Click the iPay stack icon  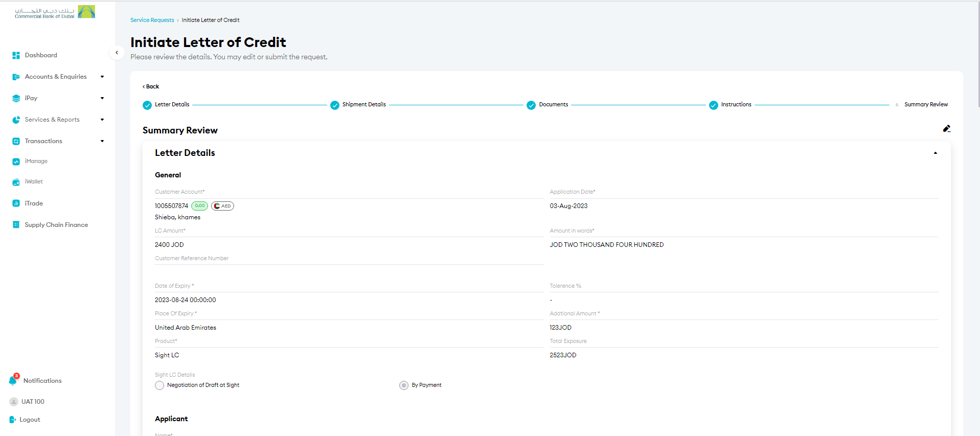click(x=16, y=98)
